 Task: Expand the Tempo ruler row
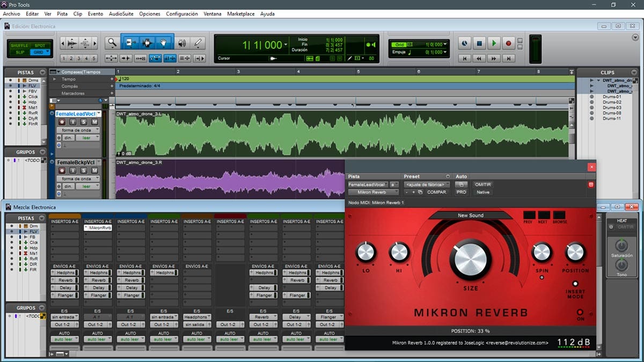click(54, 79)
